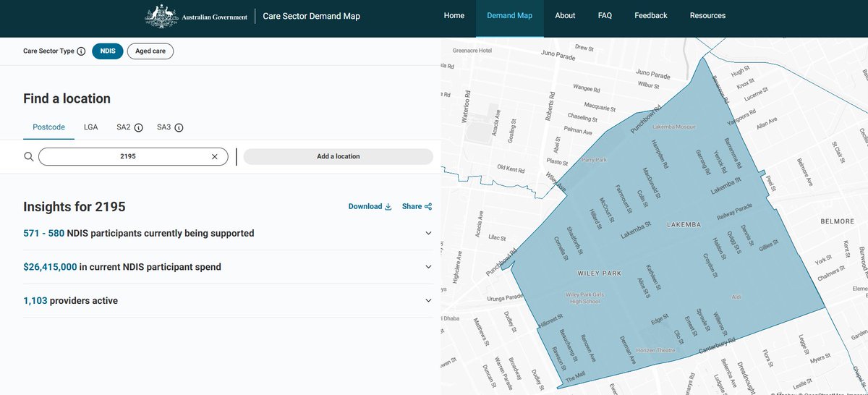Switch to the Postcode tab

pyautogui.click(x=49, y=127)
